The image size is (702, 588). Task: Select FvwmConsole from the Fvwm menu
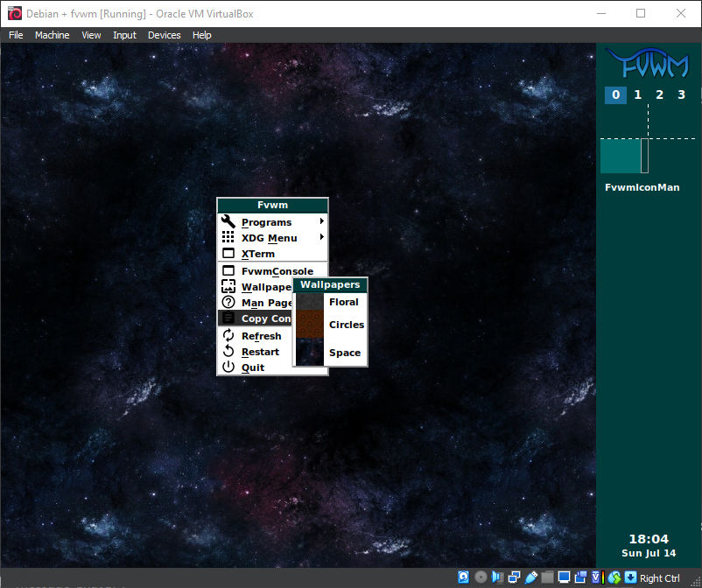(x=277, y=271)
